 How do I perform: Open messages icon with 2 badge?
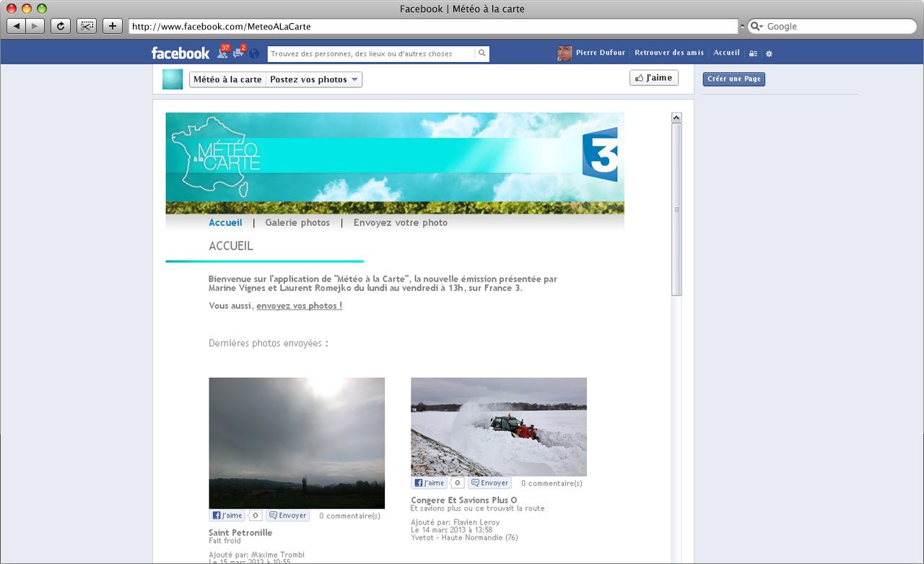239,52
